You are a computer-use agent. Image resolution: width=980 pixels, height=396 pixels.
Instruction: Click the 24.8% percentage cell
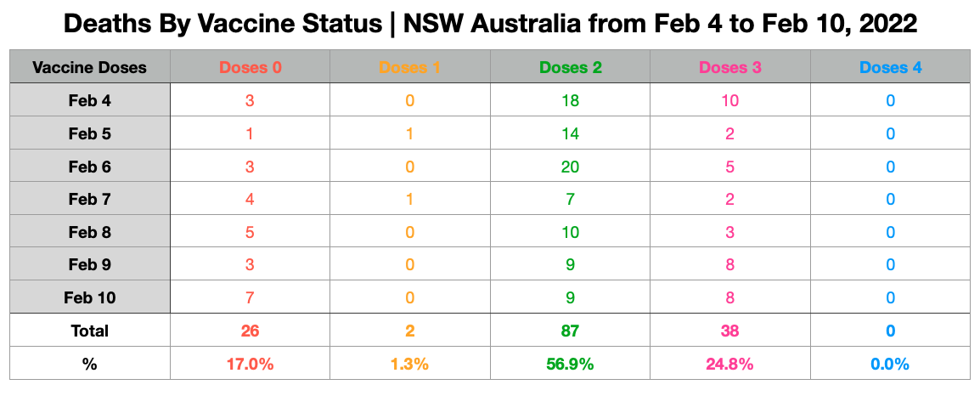(x=730, y=364)
